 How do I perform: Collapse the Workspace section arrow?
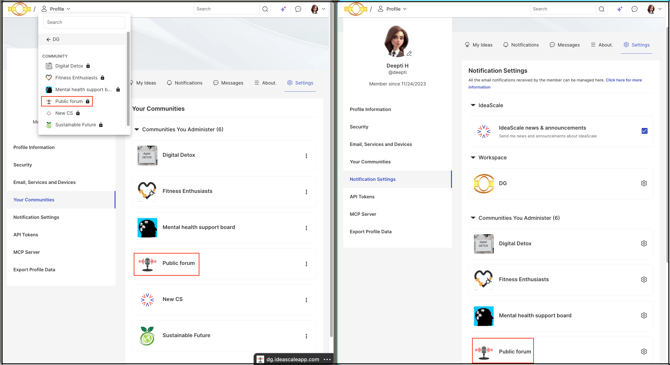pos(473,157)
